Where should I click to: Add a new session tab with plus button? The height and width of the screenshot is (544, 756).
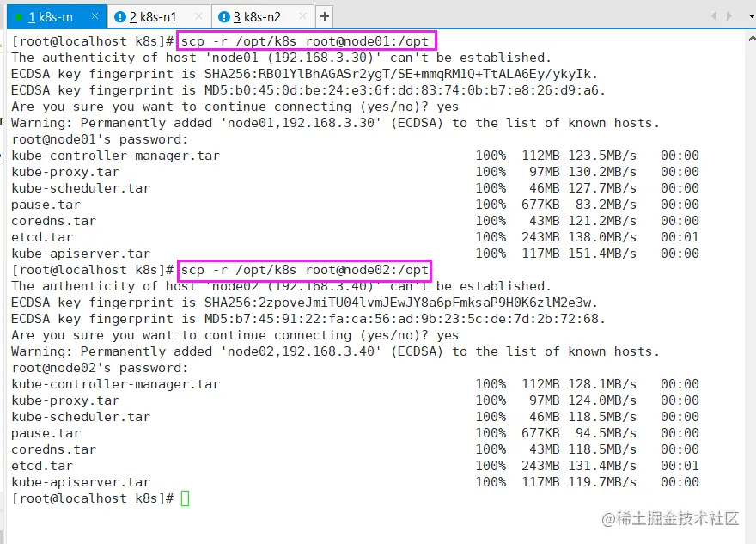click(x=325, y=17)
